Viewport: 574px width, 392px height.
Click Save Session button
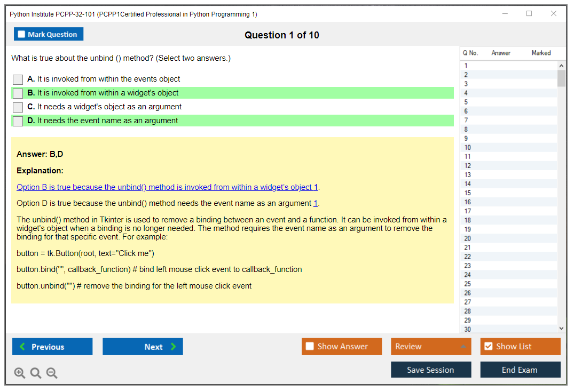(431, 370)
